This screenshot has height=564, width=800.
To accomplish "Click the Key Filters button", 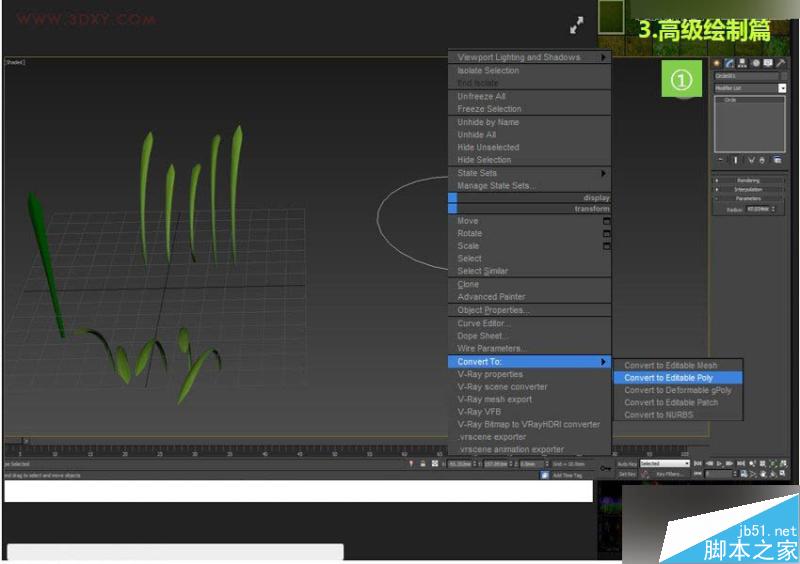I will pyautogui.click(x=669, y=474).
